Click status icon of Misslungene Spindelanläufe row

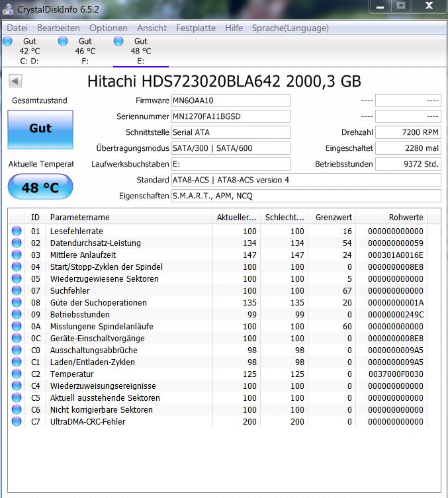(17, 326)
